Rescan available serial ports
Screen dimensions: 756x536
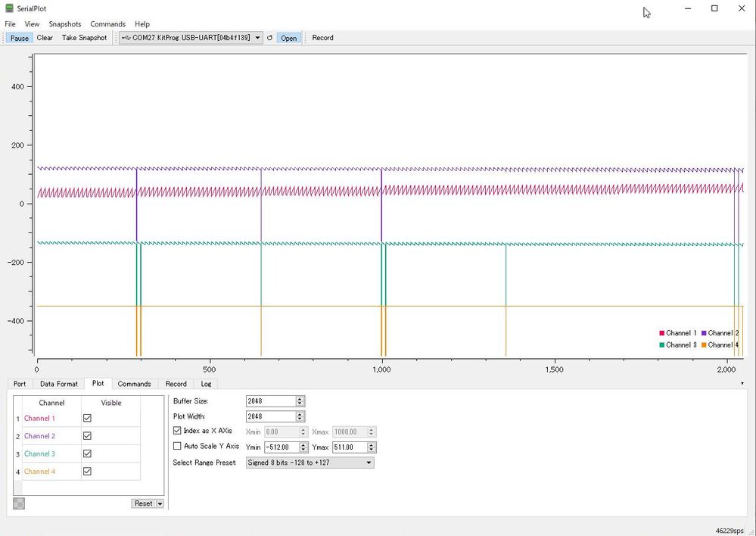point(269,37)
